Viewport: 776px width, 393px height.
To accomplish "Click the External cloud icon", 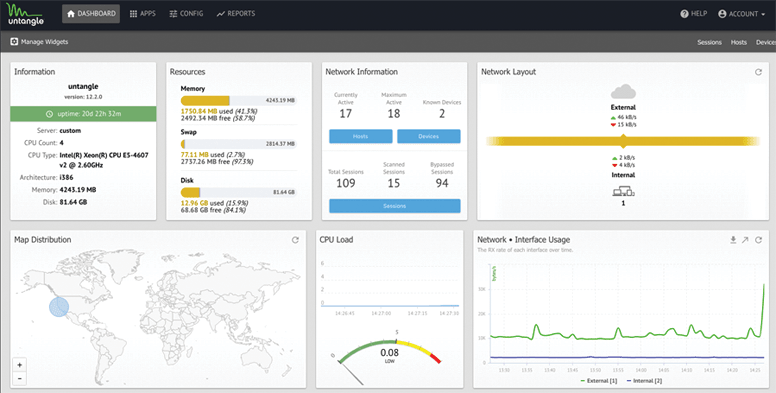I will tap(623, 92).
